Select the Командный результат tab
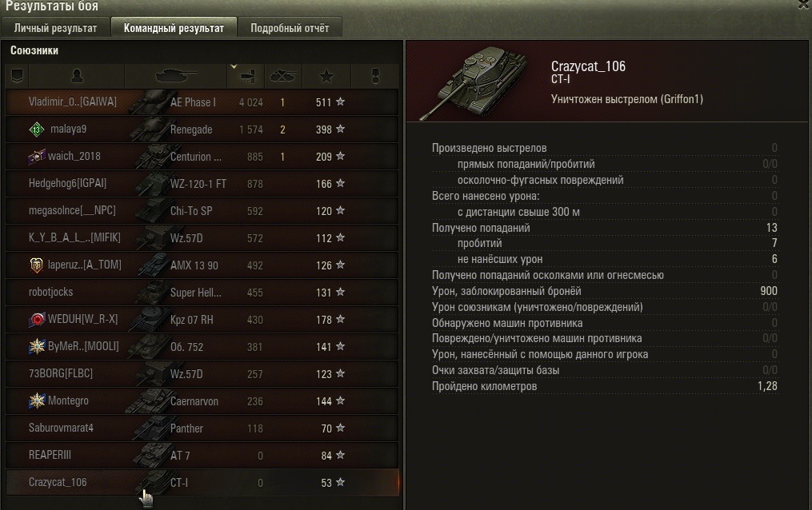Image resolution: width=812 pixels, height=510 pixels. pyautogui.click(x=174, y=28)
